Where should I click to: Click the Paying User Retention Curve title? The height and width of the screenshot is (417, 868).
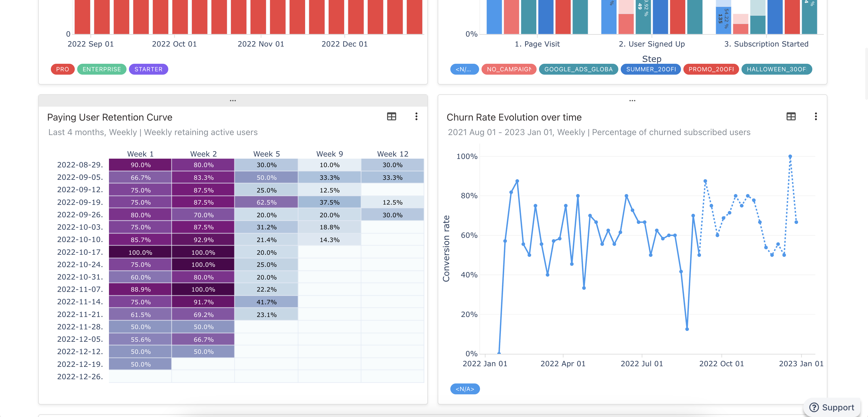(x=110, y=117)
